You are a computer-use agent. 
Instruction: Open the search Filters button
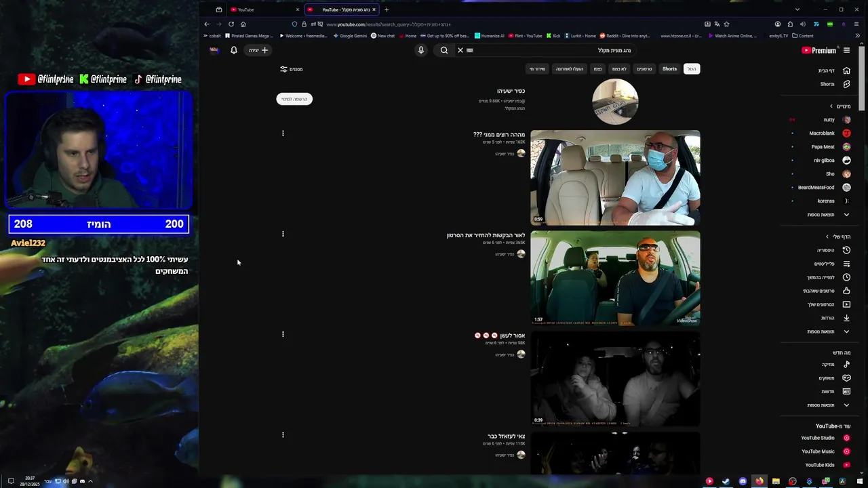(292, 69)
